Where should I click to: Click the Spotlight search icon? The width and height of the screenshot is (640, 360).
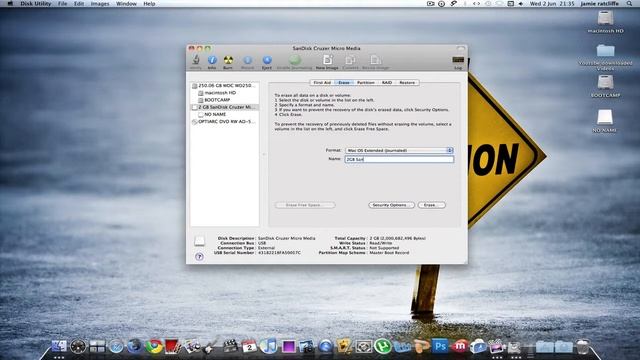tap(630, 4)
